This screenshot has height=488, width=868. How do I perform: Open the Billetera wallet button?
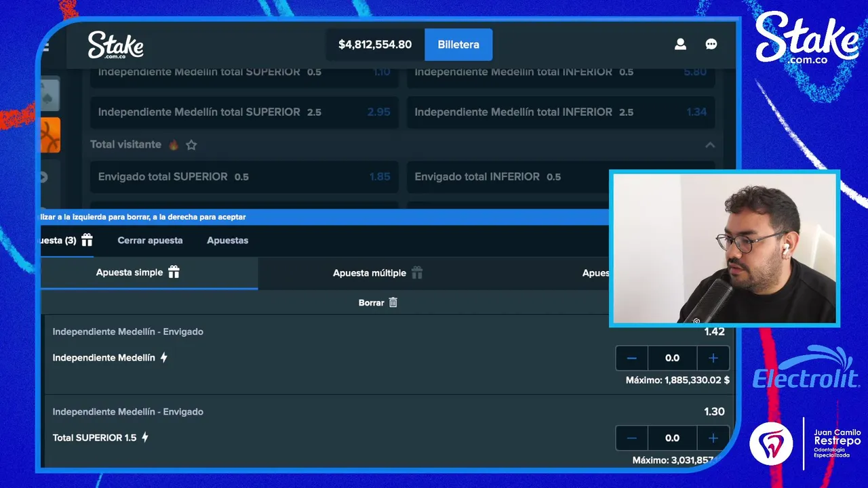(x=458, y=45)
